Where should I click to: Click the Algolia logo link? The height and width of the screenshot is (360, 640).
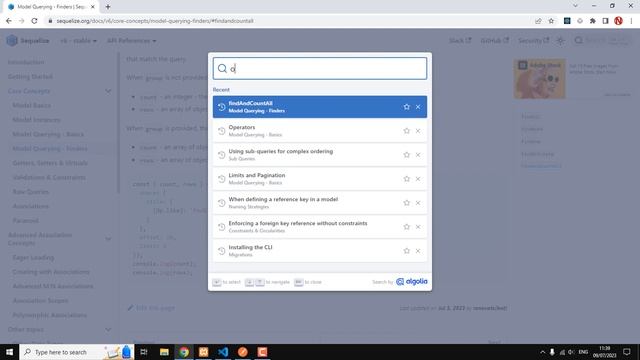tap(412, 282)
